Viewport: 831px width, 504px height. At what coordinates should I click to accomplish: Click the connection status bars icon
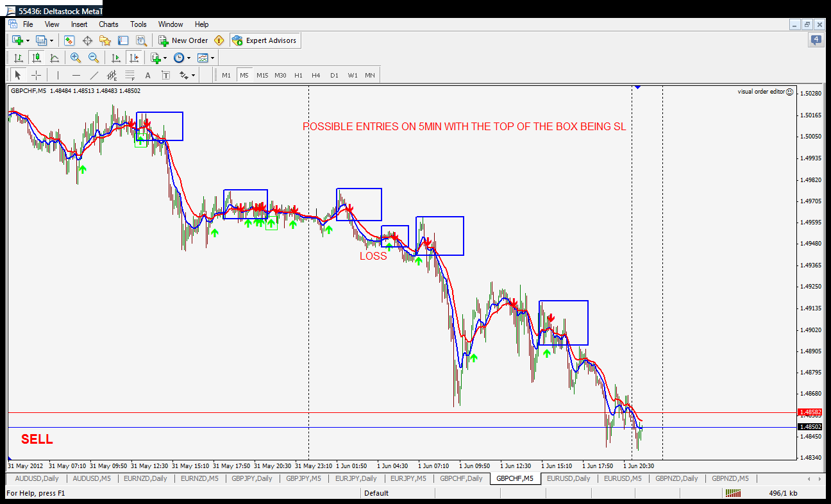coord(733,493)
